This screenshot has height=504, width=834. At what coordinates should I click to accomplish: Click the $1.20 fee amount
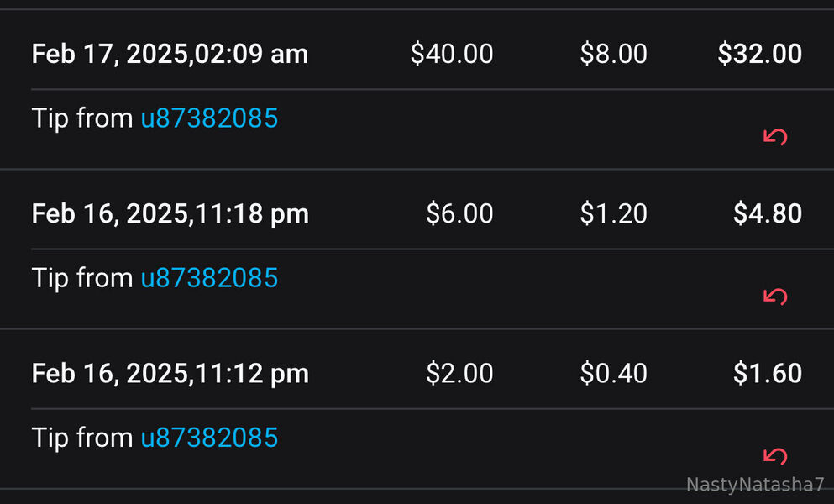[613, 214]
